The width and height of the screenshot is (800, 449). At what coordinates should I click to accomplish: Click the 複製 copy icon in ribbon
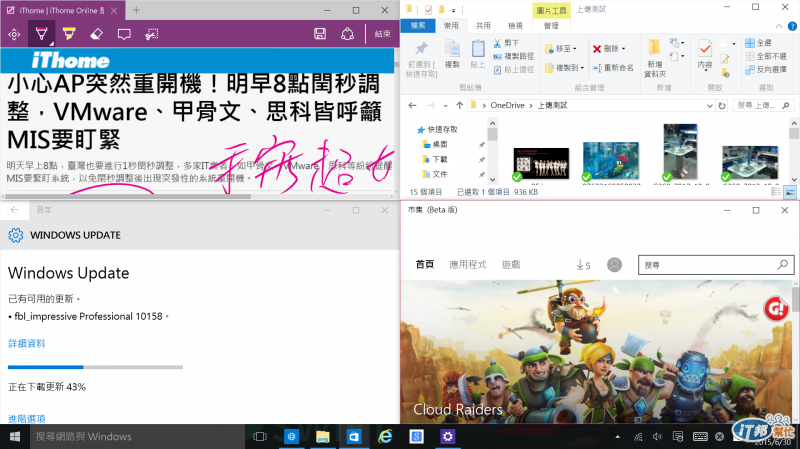point(452,54)
